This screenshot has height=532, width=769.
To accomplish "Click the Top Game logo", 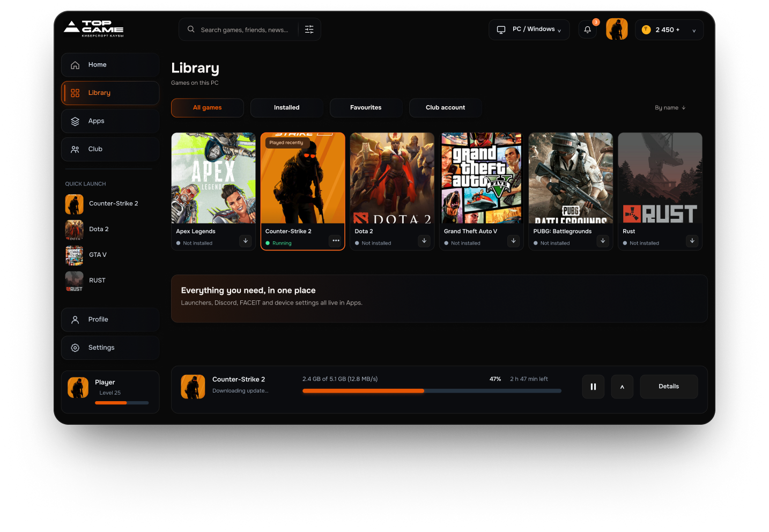I will [x=94, y=28].
